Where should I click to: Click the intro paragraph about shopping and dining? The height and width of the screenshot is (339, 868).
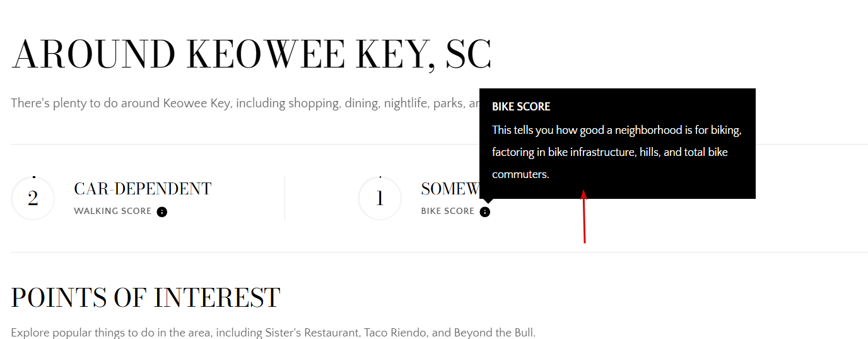click(x=245, y=103)
